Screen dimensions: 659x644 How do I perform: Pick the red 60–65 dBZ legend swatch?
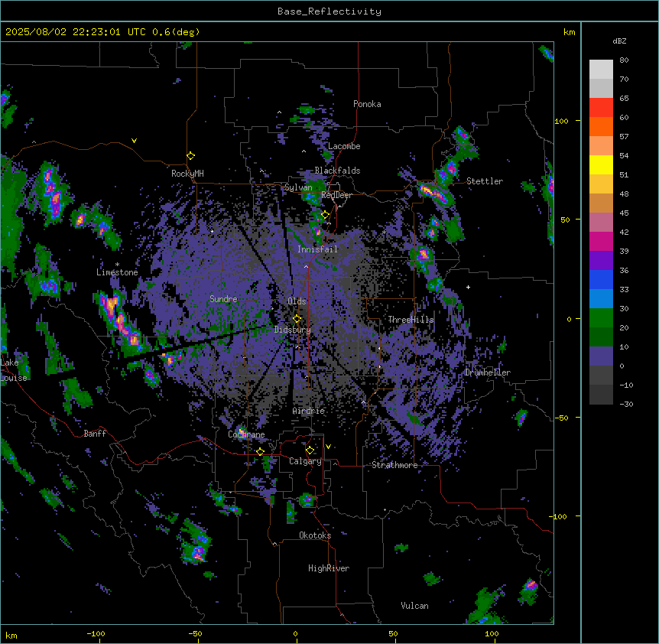pos(601,108)
